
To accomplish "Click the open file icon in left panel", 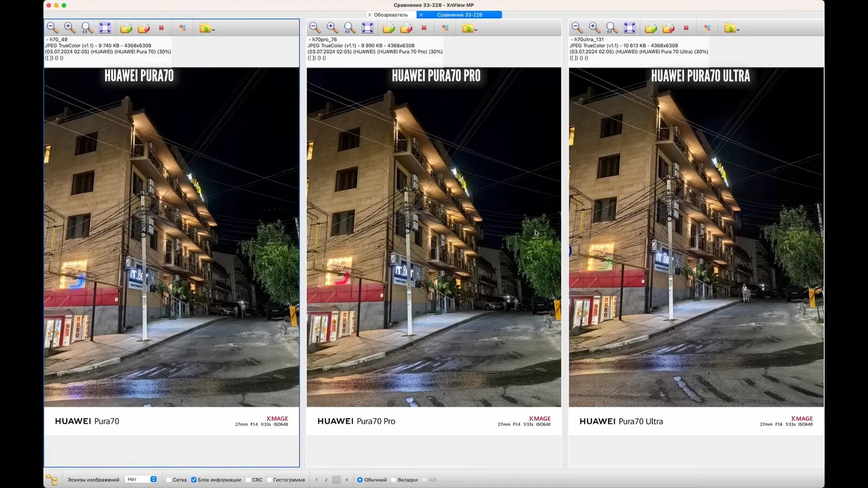I will 126,28.
